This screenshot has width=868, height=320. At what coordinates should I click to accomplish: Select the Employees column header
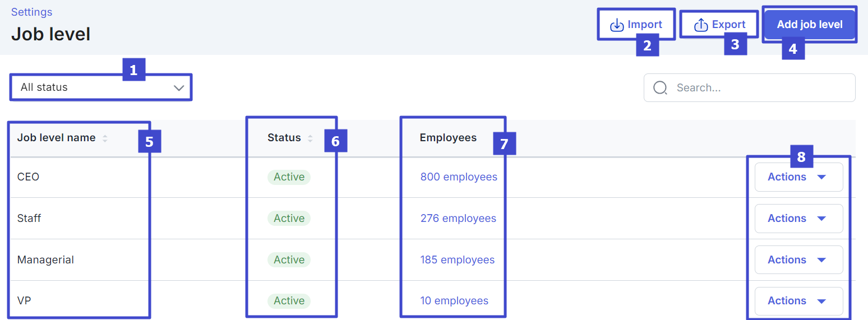[448, 138]
